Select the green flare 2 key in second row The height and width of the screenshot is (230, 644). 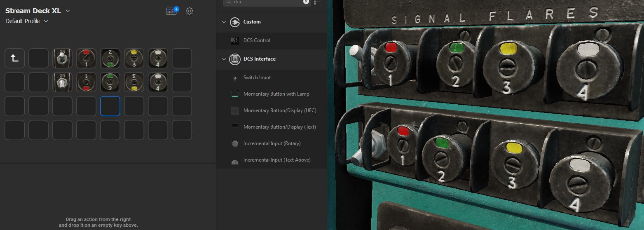tap(110, 82)
